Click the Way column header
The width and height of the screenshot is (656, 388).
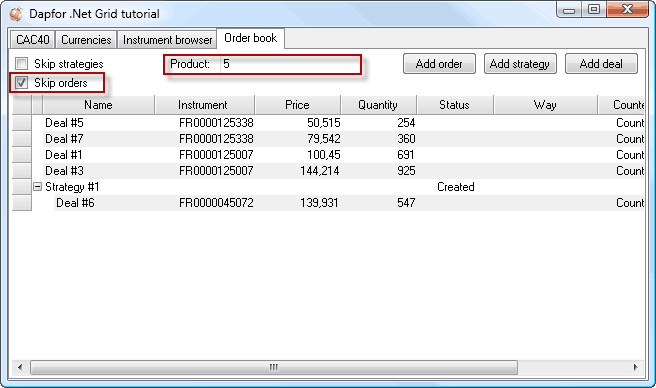pyautogui.click(x=545, y=105)
